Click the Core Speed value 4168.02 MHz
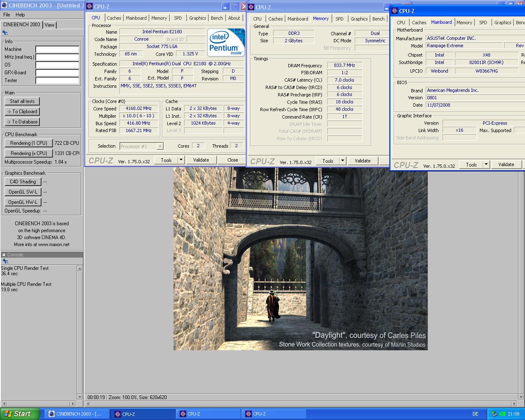Screen dimensions: 525x420 click(x=139, y=109)
